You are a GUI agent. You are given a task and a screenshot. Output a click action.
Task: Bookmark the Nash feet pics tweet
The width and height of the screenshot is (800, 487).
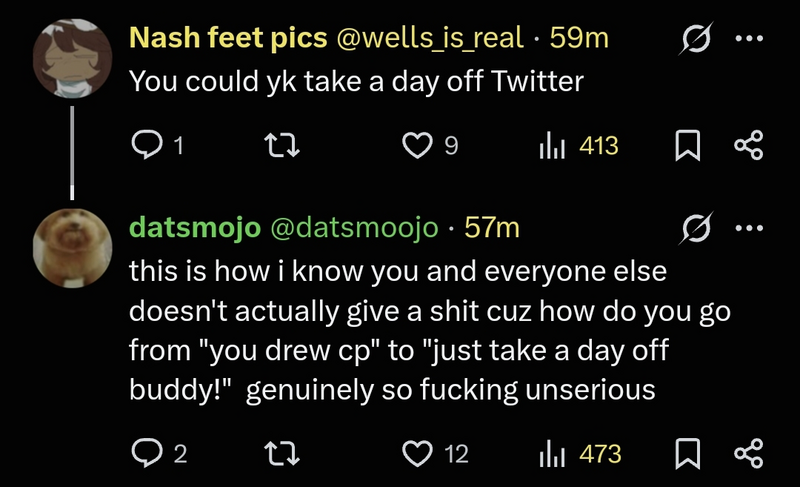click(686, 147)
